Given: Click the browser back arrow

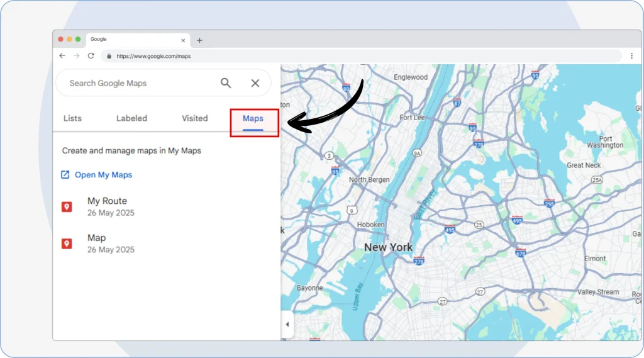Looking at the screenshot, I should pyautogui.click(x=62, y=55).
